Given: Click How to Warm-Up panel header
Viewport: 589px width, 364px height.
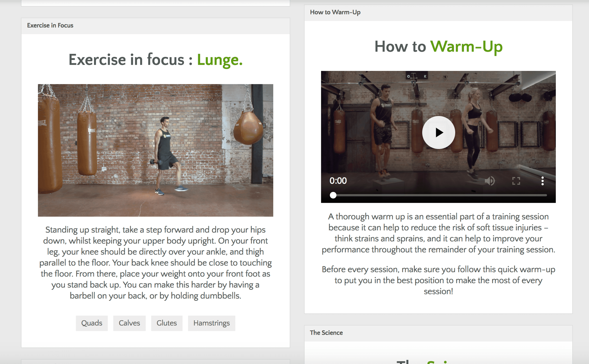Looking at the screenshot, I should [x=335, y=12].
